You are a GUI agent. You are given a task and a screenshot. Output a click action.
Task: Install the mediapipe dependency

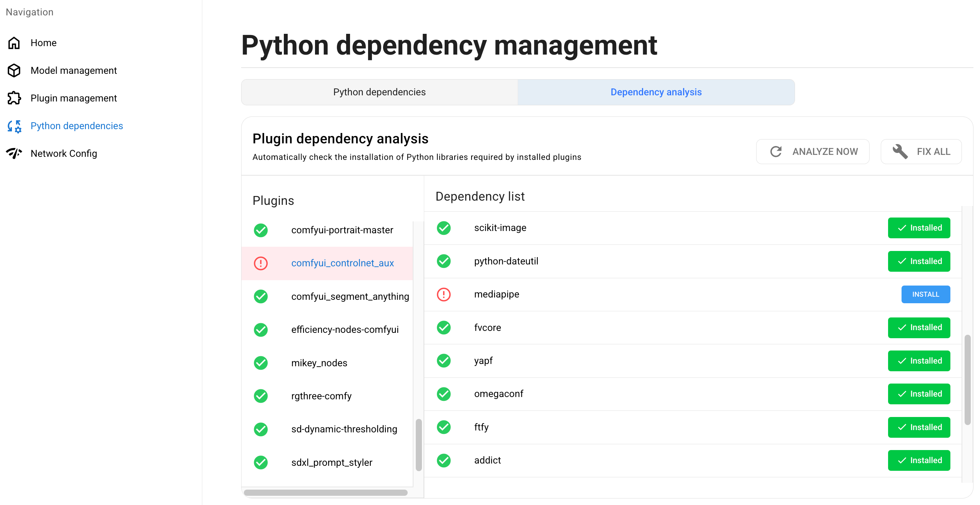click(925, 294)
